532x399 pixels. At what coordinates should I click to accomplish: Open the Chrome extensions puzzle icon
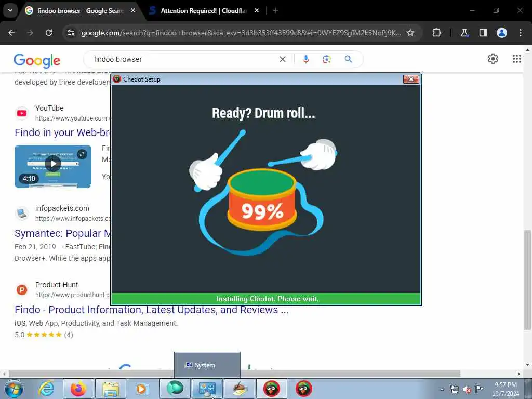click(436, 33)
